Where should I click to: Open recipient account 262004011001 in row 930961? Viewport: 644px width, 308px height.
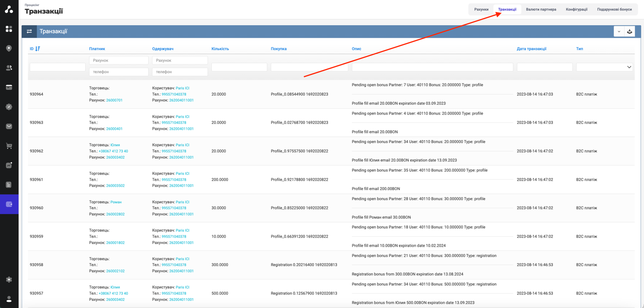click(181, 186)
